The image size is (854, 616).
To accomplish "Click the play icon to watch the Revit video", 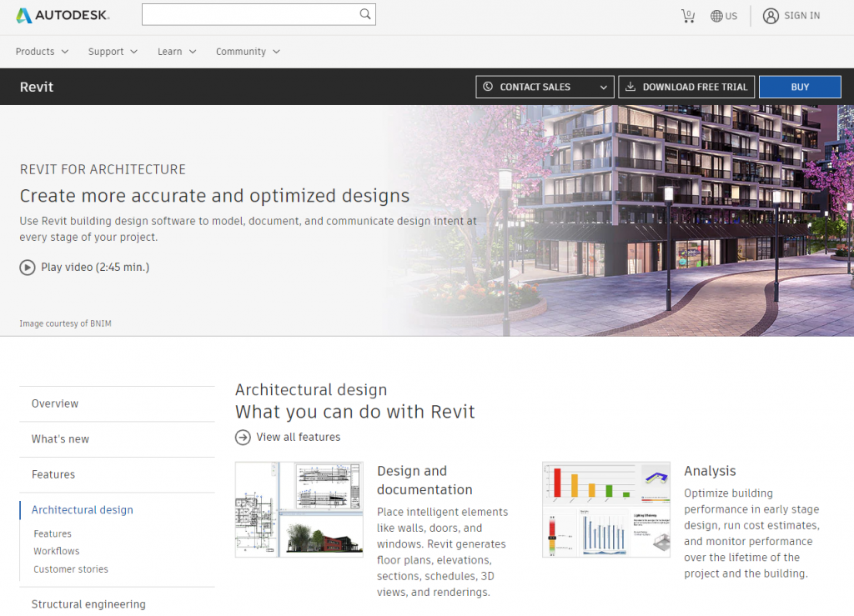I will pos(26,267).
